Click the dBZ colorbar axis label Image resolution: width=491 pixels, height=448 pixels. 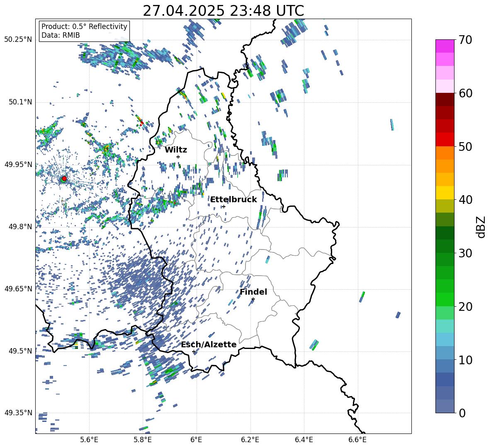pos(481,227)
